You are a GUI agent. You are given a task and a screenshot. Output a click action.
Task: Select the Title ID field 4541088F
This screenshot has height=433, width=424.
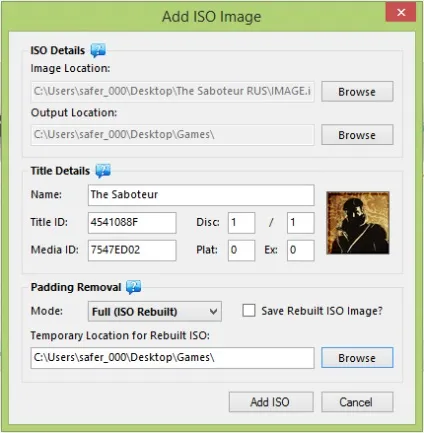pos(132,223)
